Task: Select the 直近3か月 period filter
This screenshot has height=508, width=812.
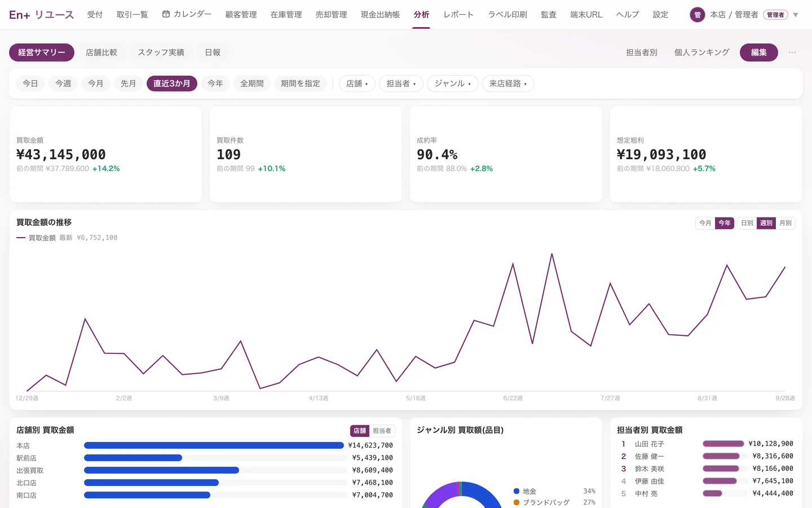Action: [x=172, y=84]
